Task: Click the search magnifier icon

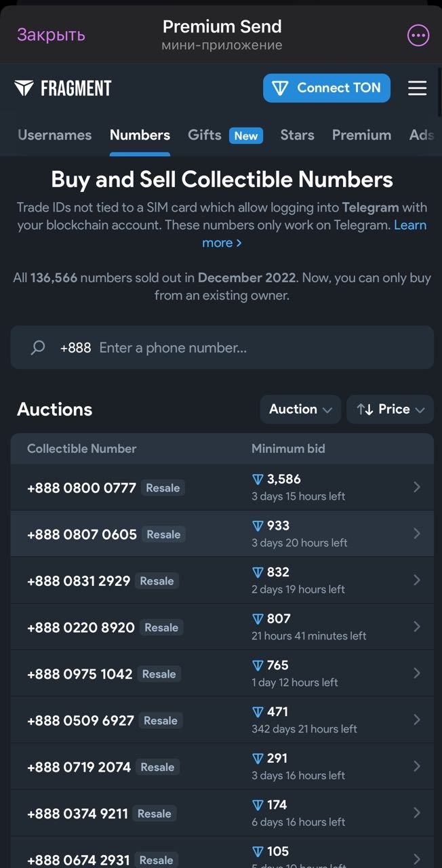Action: pyautogui.click(x=37, y=347)
